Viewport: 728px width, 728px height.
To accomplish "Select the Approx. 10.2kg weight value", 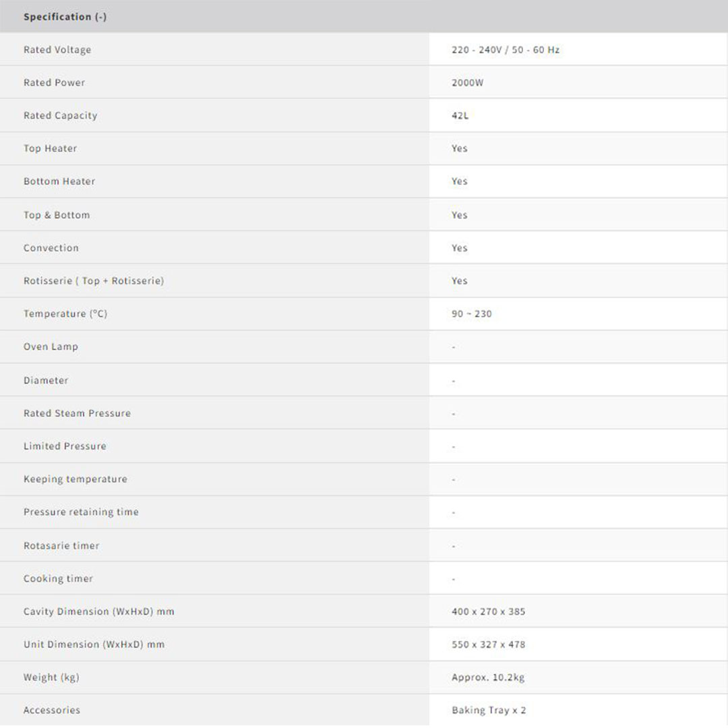I will (x=488, y=677).
